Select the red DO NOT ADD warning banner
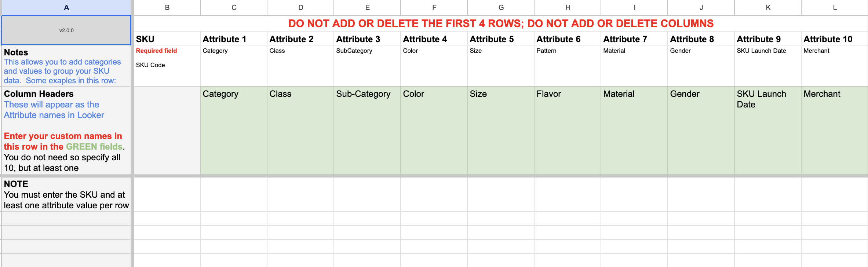This screenshot has height=267, width=868. [501, 23]
